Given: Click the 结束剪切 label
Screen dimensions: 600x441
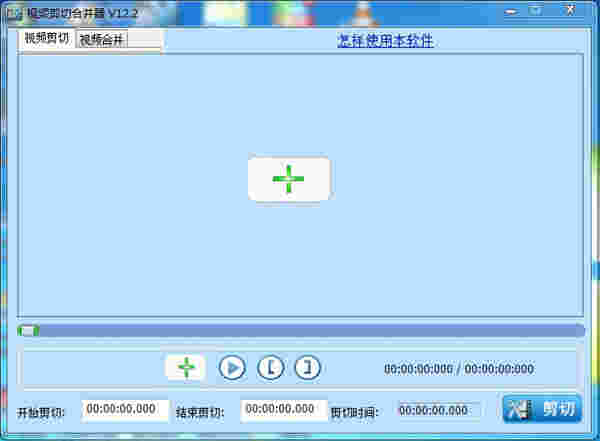Looking at the screenshot, I should (x=200, y=413).
